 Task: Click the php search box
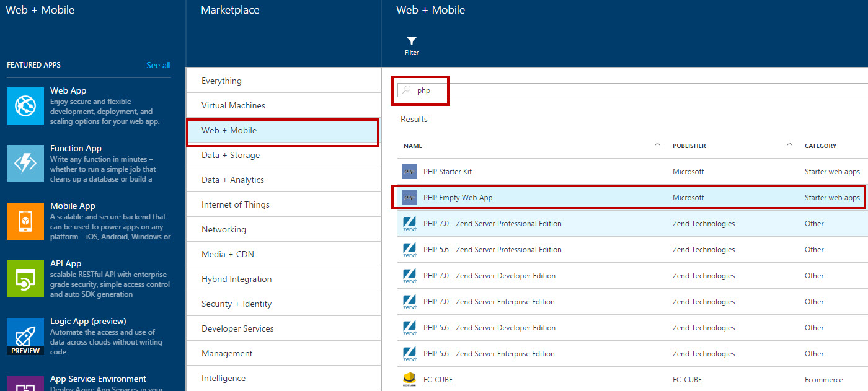(x=632, y=90)
